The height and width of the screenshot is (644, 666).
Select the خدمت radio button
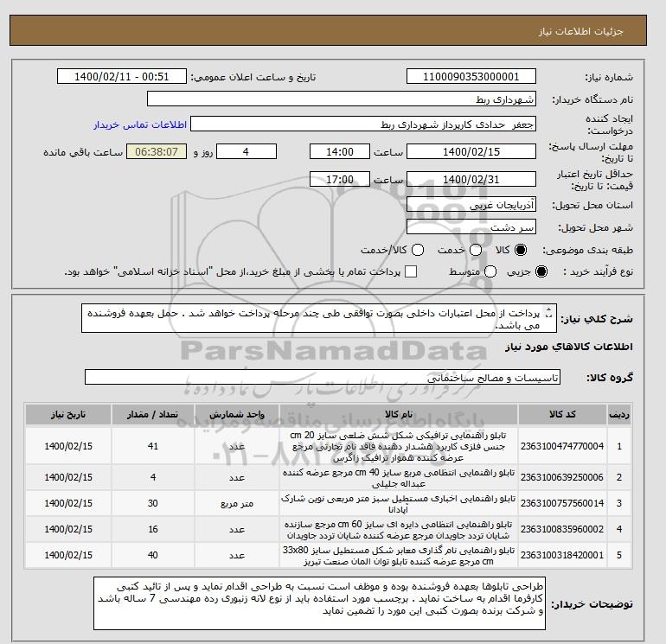pos(476,250)
